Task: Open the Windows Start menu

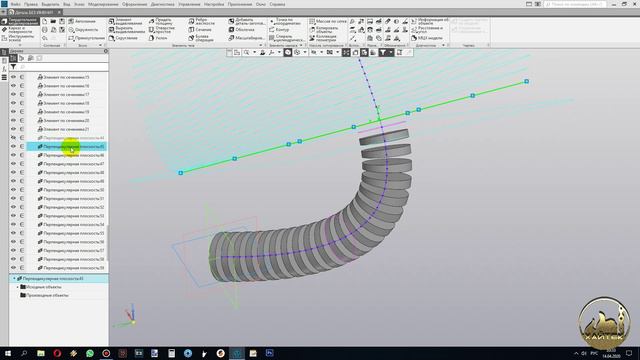Action: pos(7,353)
